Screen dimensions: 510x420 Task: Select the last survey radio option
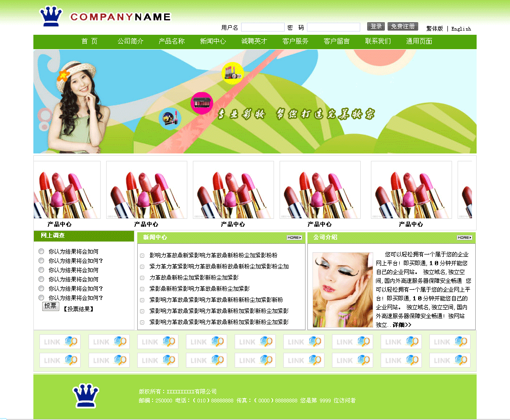point(41,298)
